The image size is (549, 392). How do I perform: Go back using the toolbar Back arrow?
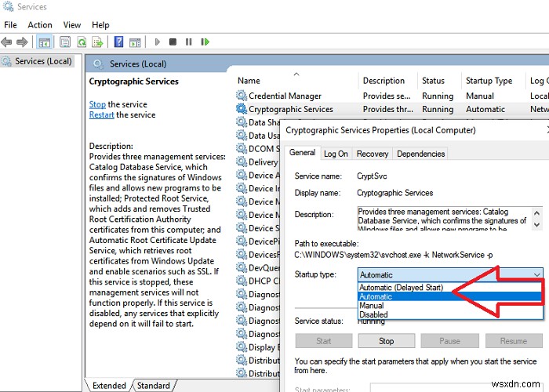pyautogui.click(x=6, y=42)
